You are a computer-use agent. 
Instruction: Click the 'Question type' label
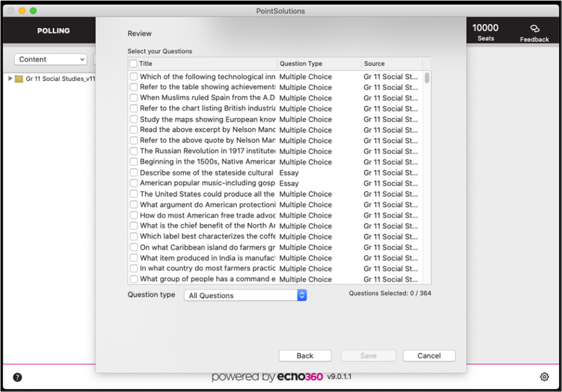(x=151, y=294)
